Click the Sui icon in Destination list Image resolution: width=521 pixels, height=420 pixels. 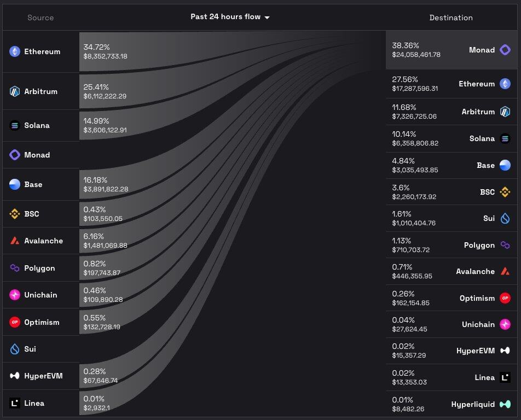(x=505, y=218)
